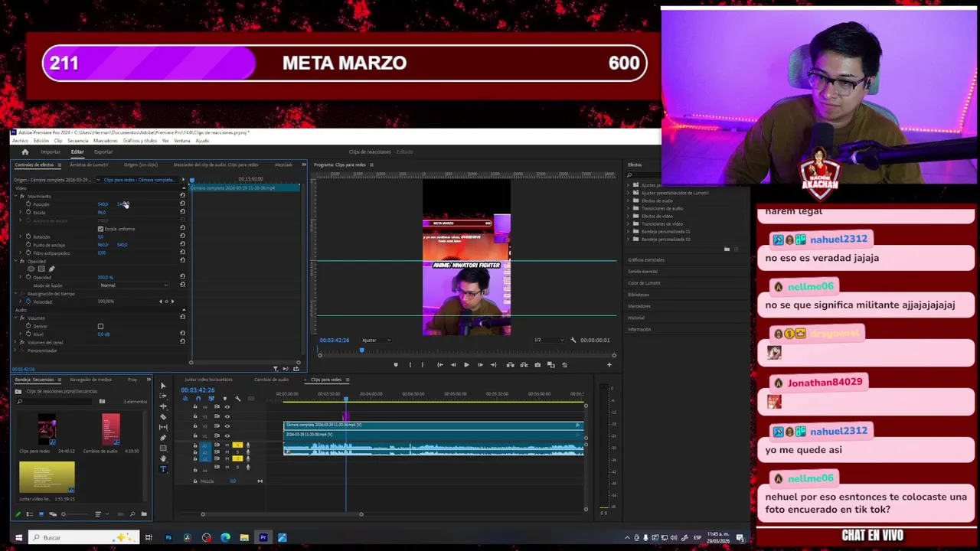The height and width of the screenshot is (551, 980).
Task: Select the Hand tool
Action: pos(163,458)
